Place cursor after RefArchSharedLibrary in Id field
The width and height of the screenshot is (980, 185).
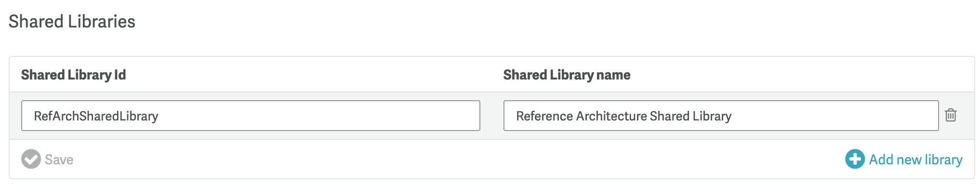[159, 116]
